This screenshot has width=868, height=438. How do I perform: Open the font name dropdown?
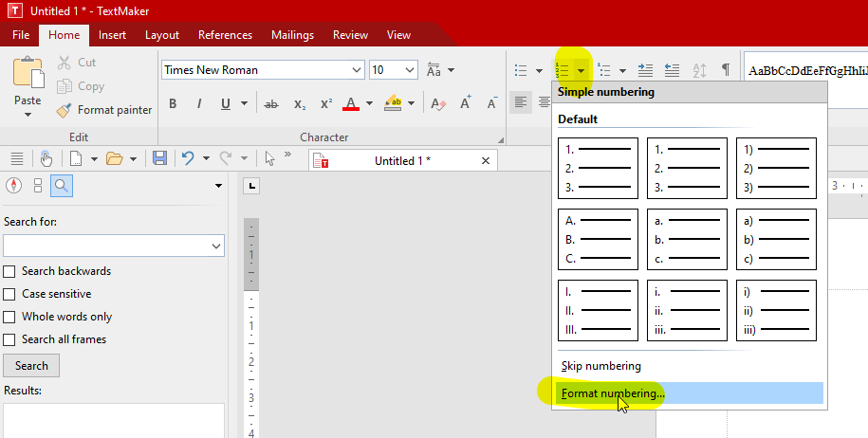tap(357, 70)
